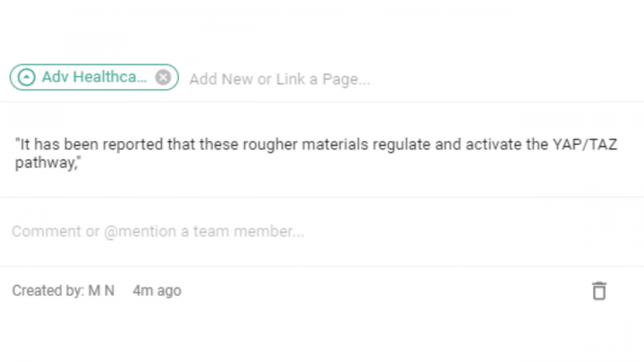Delete the note with the trash icon
The height and width of the screenshot is (362, 644).
tap(599, 290)
